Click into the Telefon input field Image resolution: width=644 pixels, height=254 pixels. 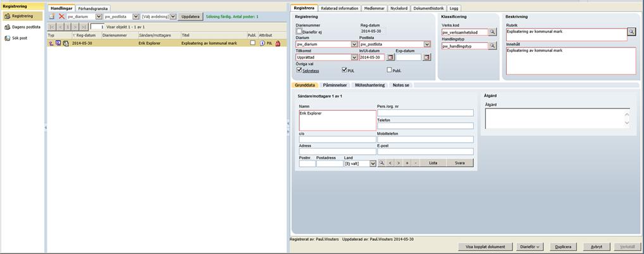coord(425,126)
